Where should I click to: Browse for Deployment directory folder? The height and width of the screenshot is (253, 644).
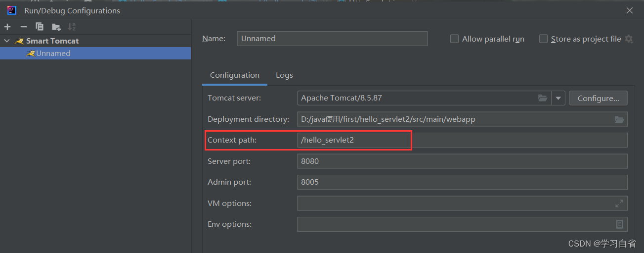pyautogui.click(x=619, y=119)
